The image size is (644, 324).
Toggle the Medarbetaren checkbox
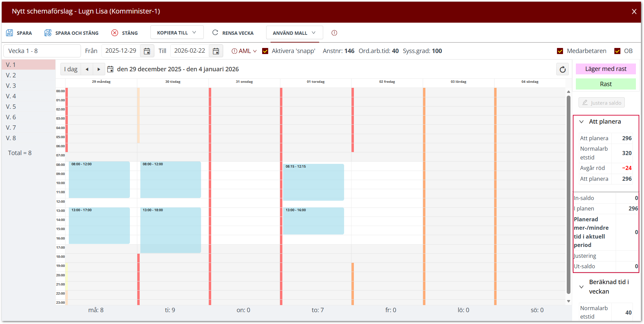(x=560, y=51)
